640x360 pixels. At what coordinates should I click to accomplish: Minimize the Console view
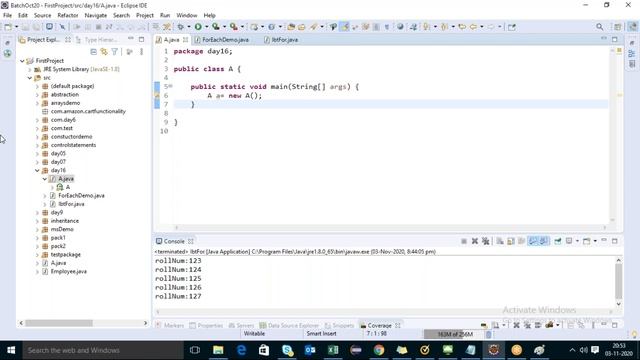point(604,241)
